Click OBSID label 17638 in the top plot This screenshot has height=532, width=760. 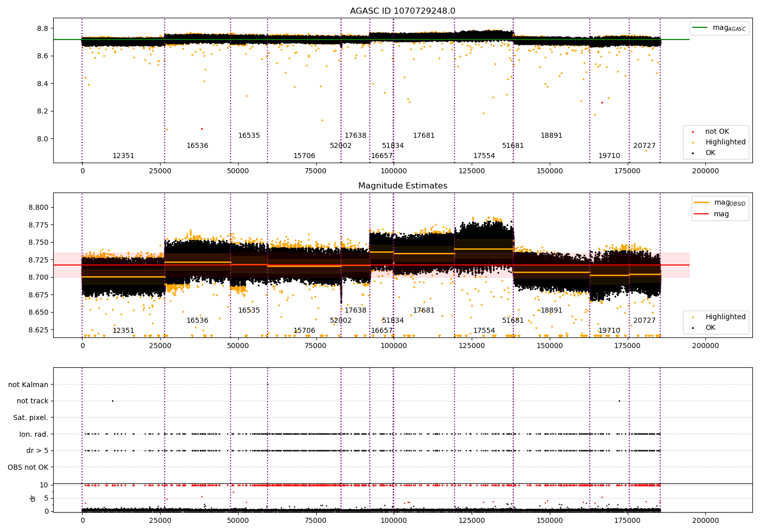pyautogui.click(x=355, y=136)
